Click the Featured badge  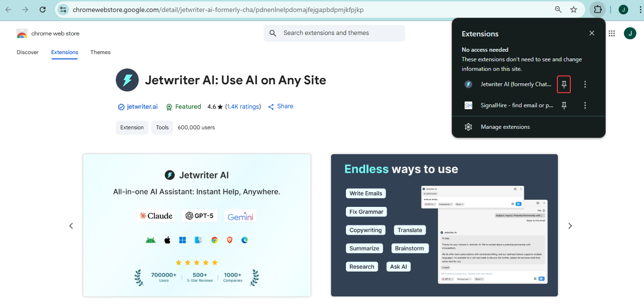coord(183,107)
